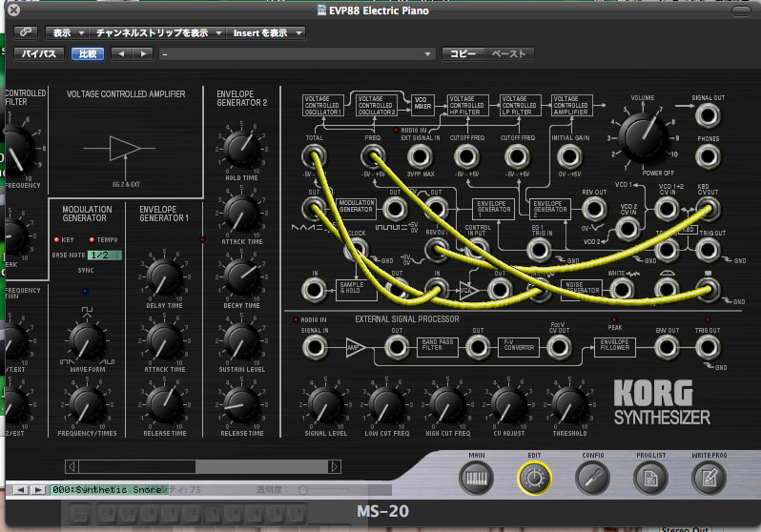Image resolution: width=761 pixels, height=532 pixels.
Task: Click the TOTAL patch jack
Action: coord(314,156)
